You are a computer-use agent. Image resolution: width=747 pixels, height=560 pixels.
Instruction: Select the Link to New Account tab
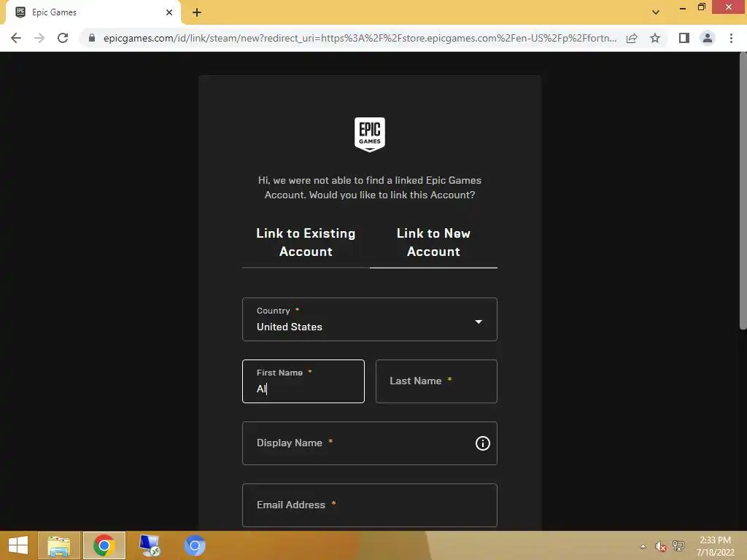[433, 242]
